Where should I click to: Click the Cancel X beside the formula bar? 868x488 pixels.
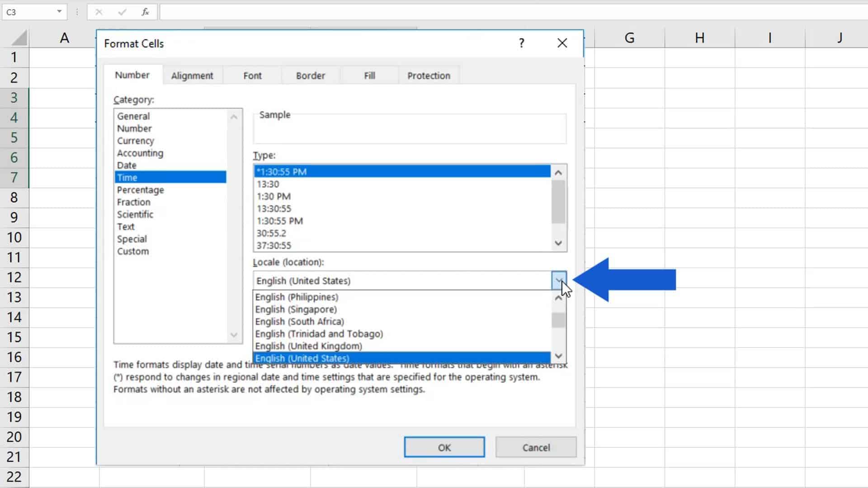pyautogui.click(x=99, y=12)
